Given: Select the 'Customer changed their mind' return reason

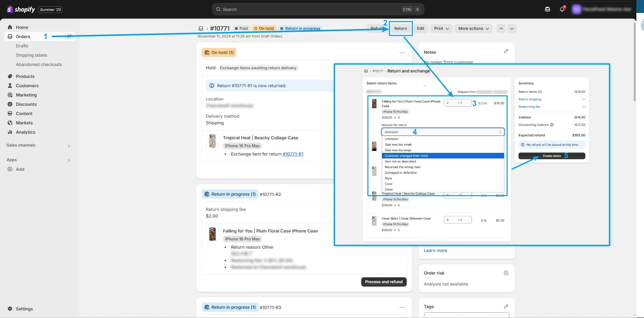Looking at the screenshot, I should click(406, 156).
